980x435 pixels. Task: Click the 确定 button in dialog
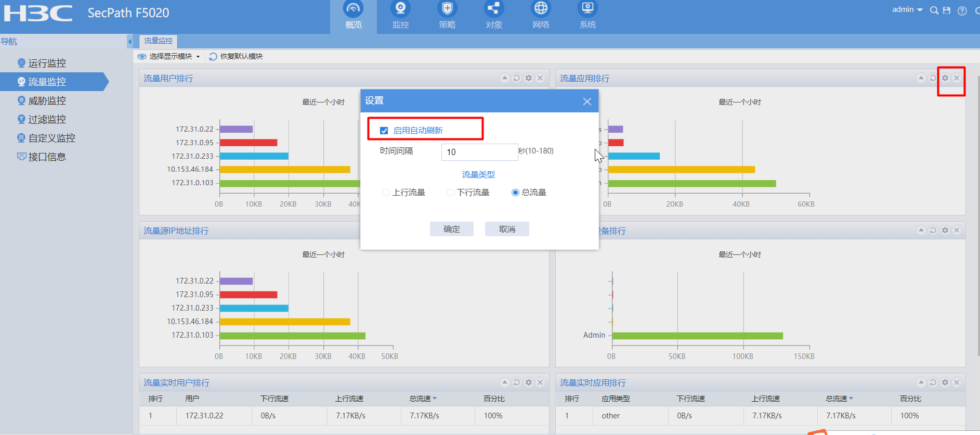point(452,229)
